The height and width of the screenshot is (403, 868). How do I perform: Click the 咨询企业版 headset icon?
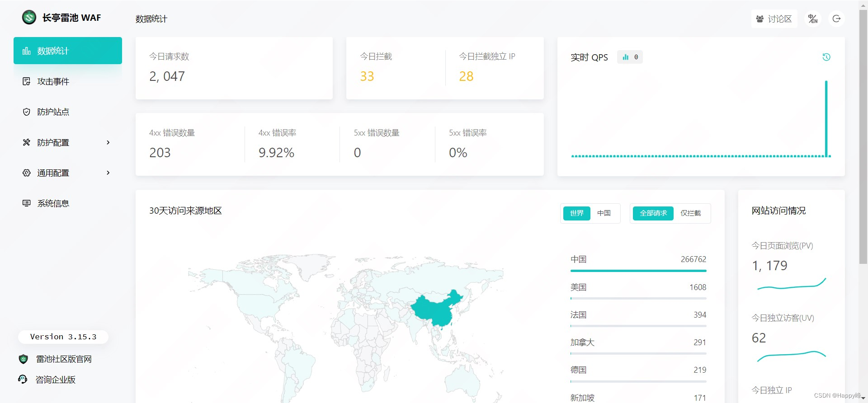click(x=23, y=380)
